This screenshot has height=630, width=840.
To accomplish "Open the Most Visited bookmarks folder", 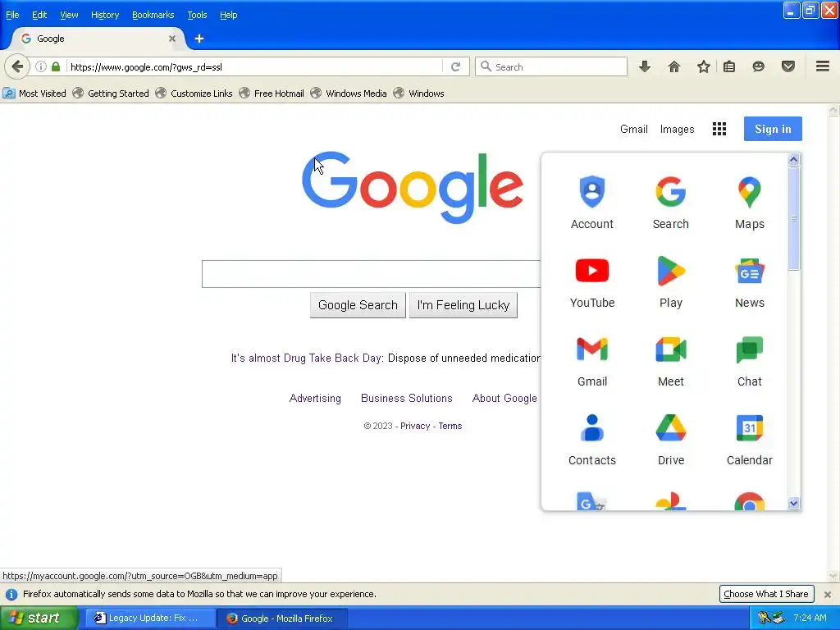I will [34, 94].
